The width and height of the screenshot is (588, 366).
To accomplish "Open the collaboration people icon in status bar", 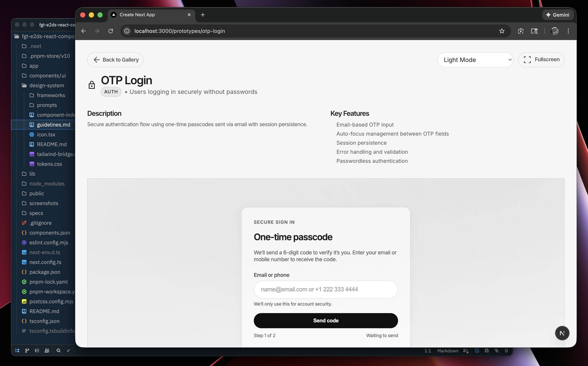I will (47, 350).
